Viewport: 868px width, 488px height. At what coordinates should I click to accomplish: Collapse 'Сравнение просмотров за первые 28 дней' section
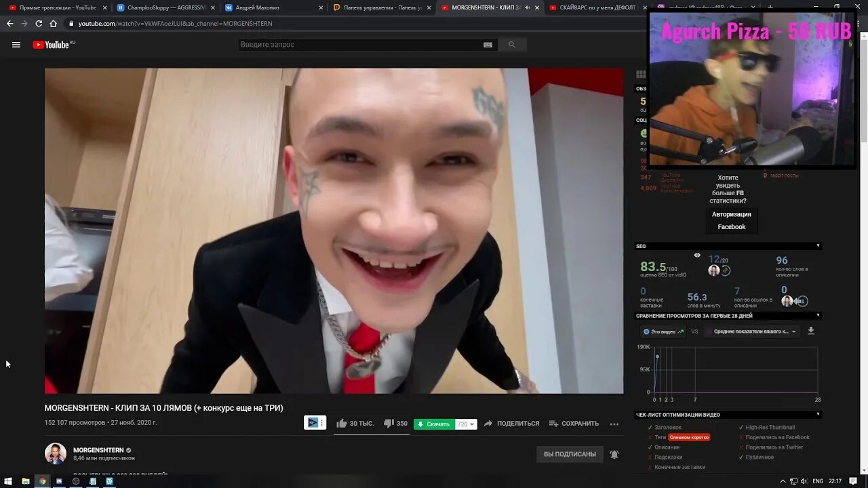[x=818, y=316]
